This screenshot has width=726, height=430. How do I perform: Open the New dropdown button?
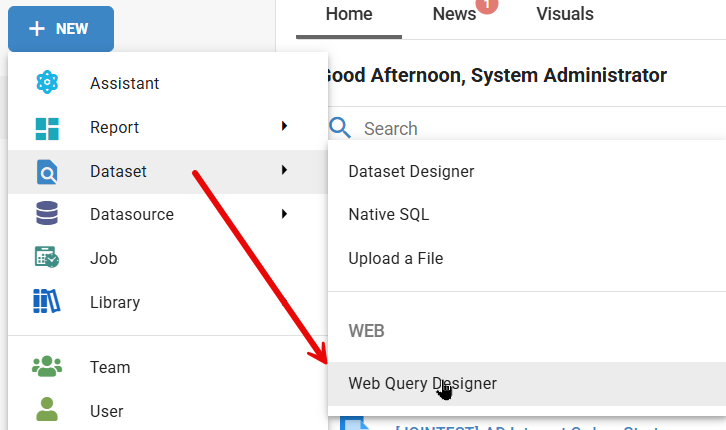click(61, 29)
